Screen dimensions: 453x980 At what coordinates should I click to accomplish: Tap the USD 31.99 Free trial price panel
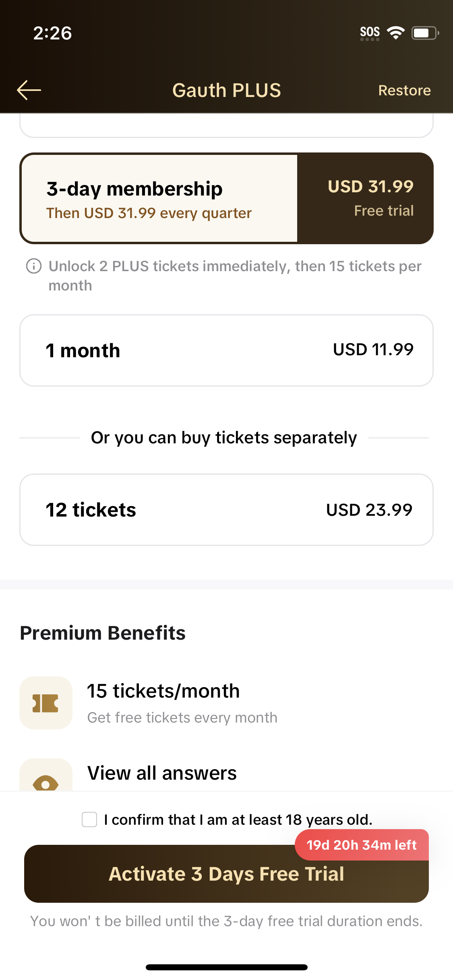[x=365, y=199]
